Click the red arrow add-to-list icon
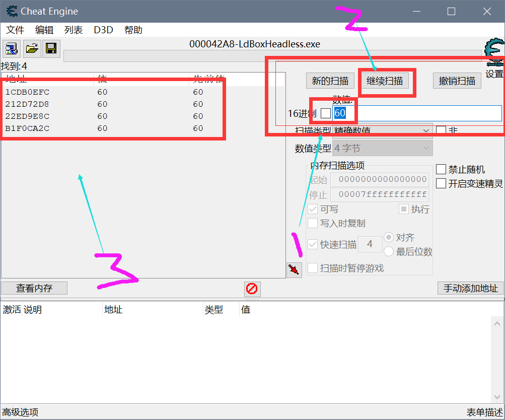This screenshot has height=420, width=505. (x=294, y=270)
